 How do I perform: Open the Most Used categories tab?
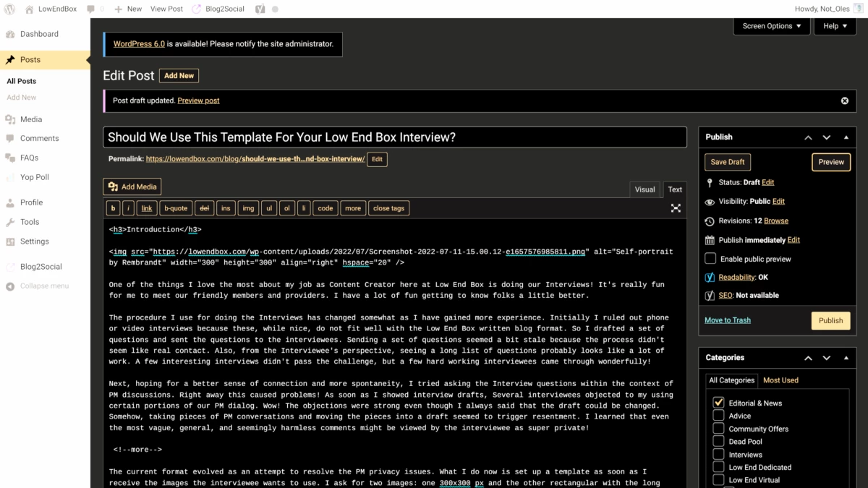780,380
